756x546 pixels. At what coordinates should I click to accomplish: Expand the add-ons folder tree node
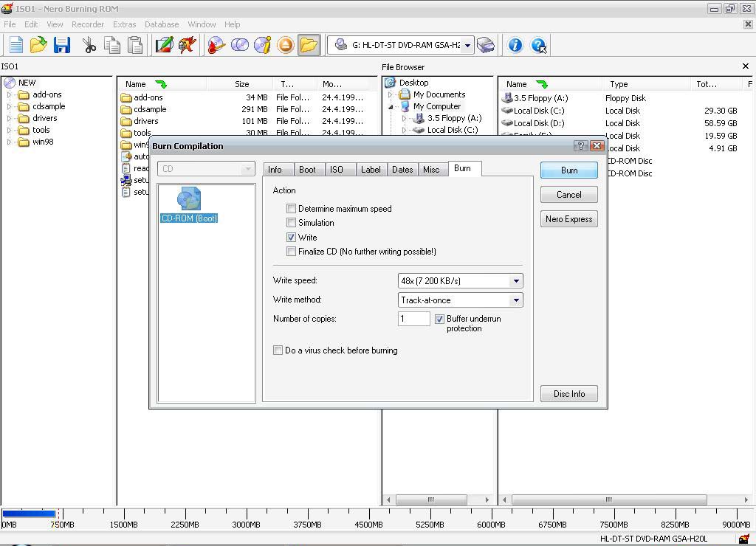[9, 95]
